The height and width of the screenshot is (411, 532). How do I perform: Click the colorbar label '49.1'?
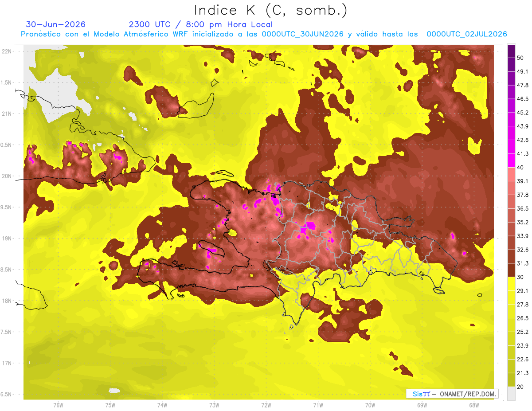[x=523, y=71]
